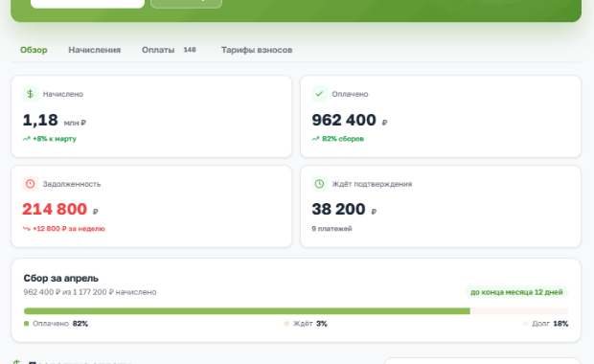Click the Задолженность card title
Image resolution: width=594 pixels, height=364 pixels.
coord(72,184)
